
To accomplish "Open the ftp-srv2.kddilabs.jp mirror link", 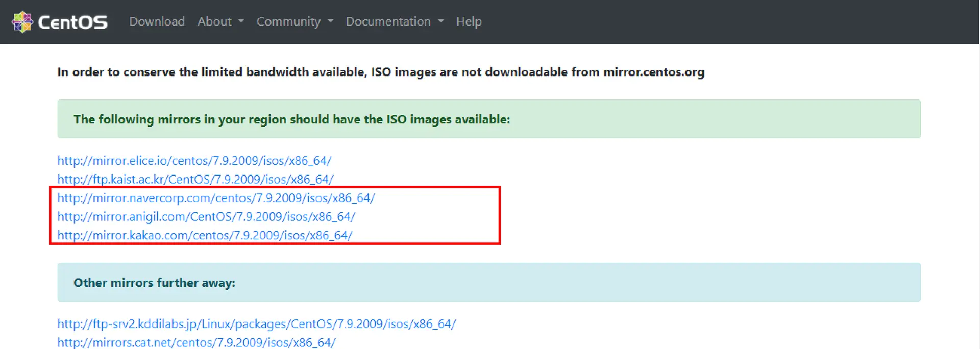I will tap(257, 324).
